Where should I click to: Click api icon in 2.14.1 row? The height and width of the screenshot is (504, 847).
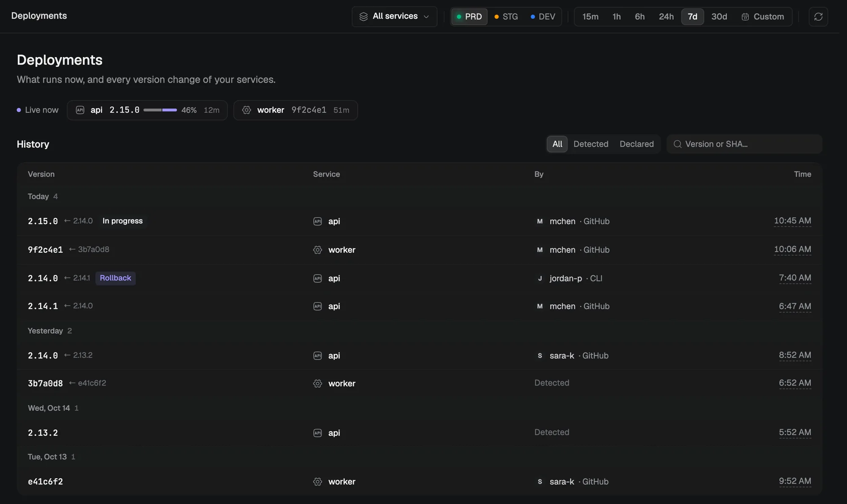(x=318, y=306)
